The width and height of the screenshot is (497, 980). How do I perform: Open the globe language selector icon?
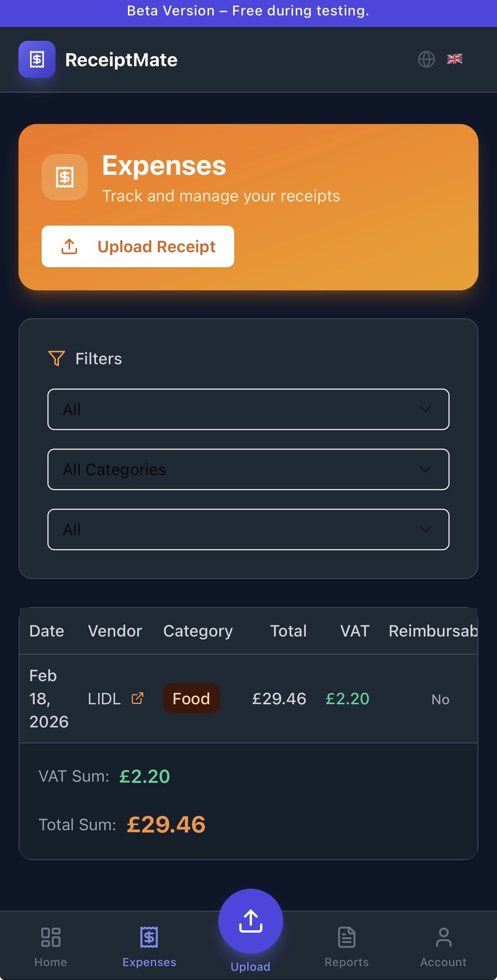pos(426,60)
